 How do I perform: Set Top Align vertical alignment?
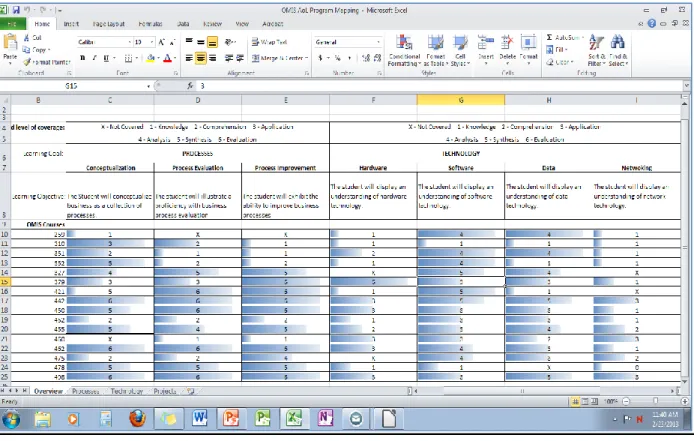189,42
